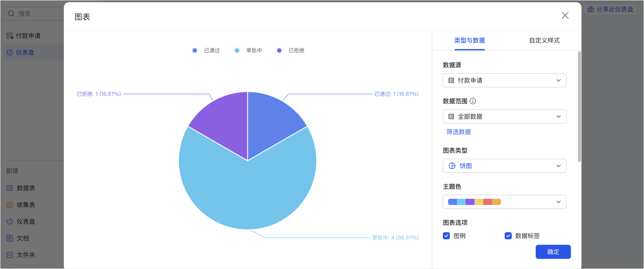
Task: Click the pie chart icon in 图表类型
Action: (452, 166)
